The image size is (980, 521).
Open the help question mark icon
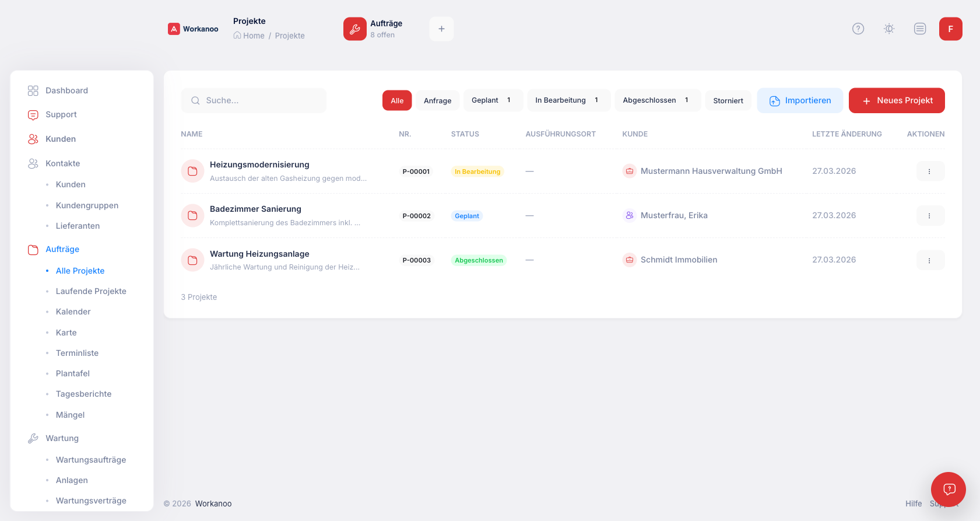pos(858,29)
